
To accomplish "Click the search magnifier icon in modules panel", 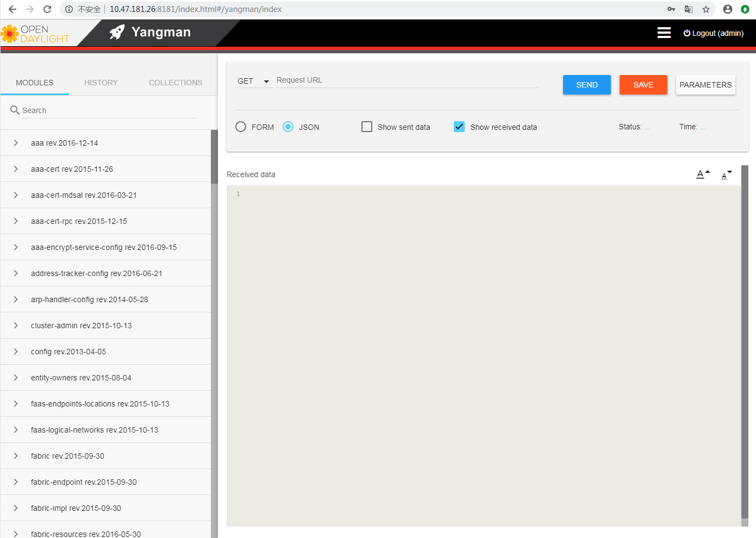I will coord(15,110).
